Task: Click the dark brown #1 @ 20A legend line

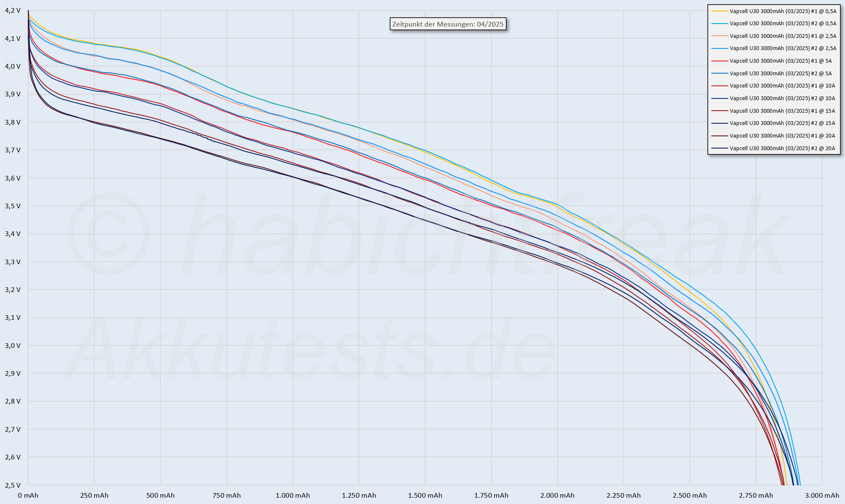Action: tap(719, 136)
